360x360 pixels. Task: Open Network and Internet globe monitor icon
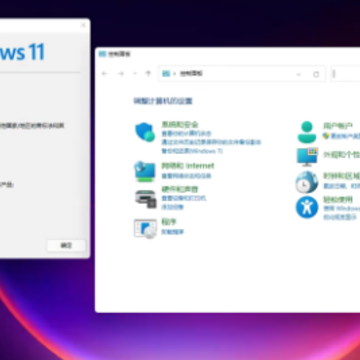pos(145,171)
